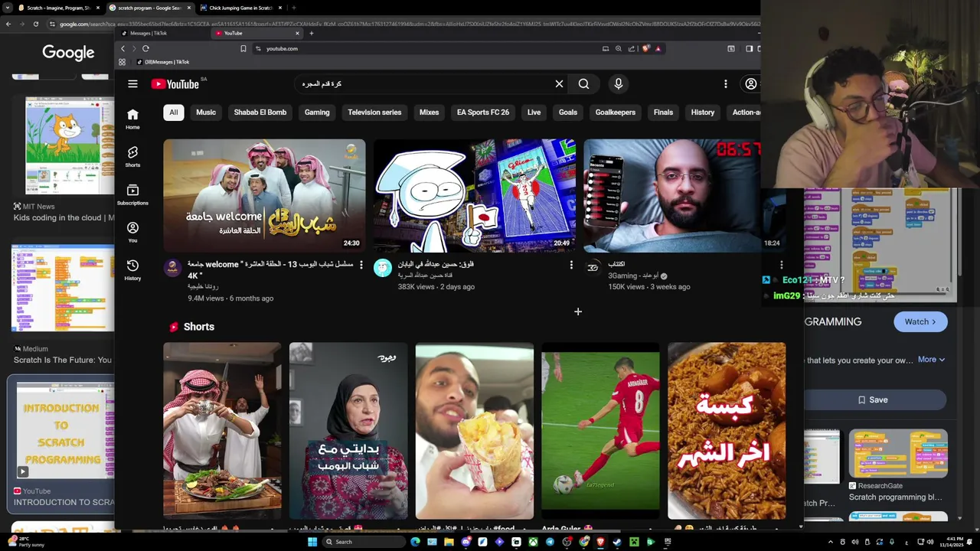Select the Shabab El Bomb chip
Viewport: 980px width, 551px height.
(x=260, y=112)
